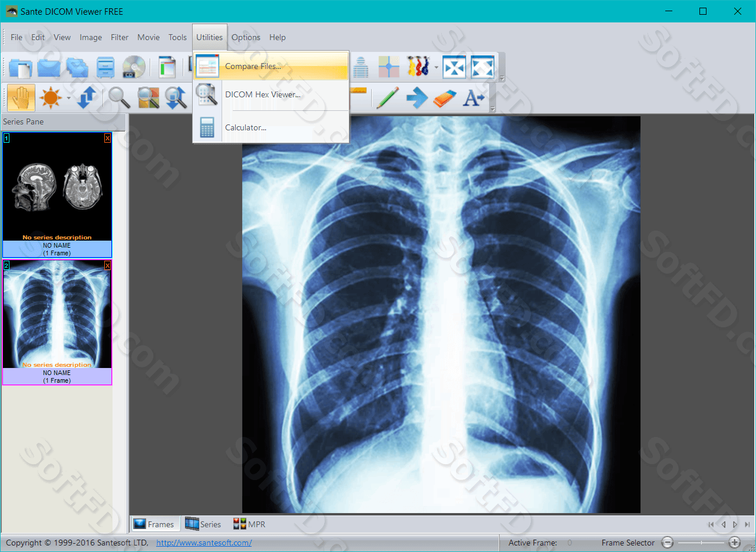This screenshot has width=756, height=552.
Task: Open the santesoft.com link
Action: coord(204,543)
